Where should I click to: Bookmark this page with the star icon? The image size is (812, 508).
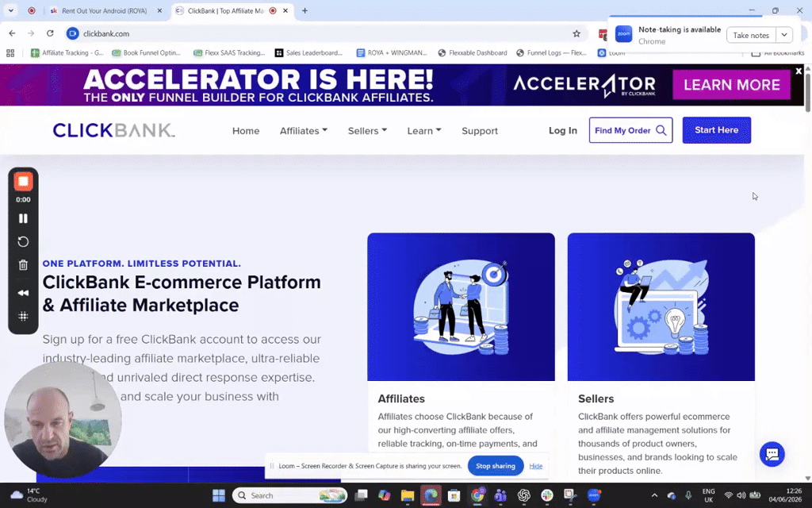click(x=576, y=33)
